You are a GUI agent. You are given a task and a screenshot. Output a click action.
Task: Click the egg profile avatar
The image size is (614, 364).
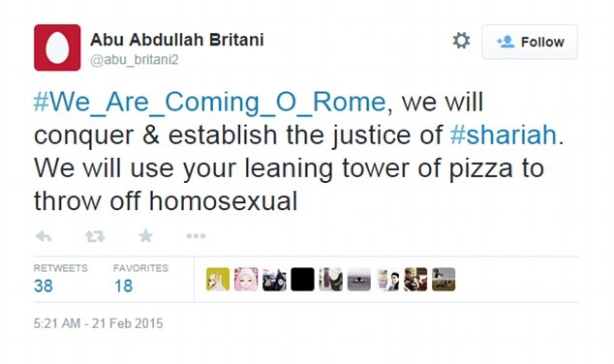pyautogui.click(x=57, y=47)
